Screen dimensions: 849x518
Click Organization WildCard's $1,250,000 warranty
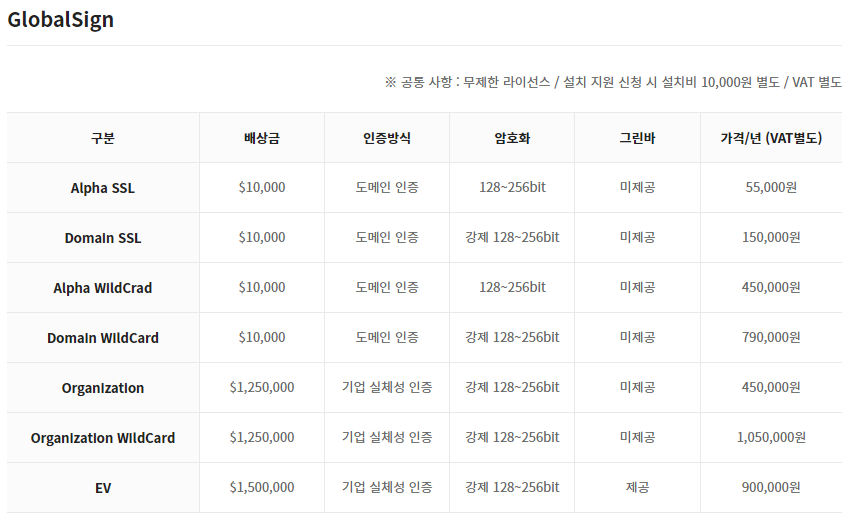[262, 437]
